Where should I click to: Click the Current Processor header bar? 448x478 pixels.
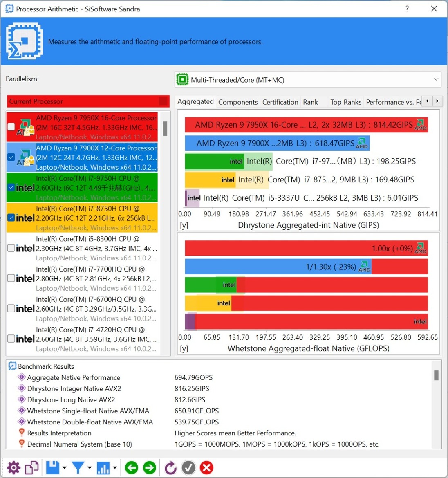click(88, 101)
